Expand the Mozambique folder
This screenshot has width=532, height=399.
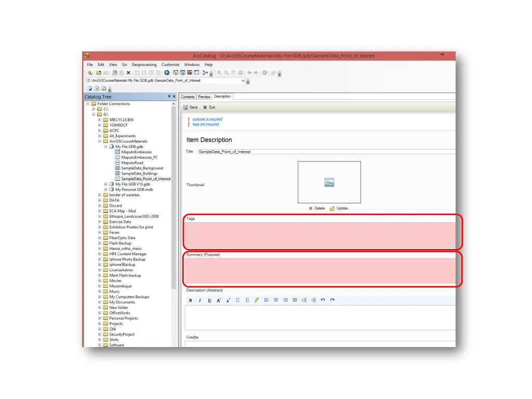point(99,286)
